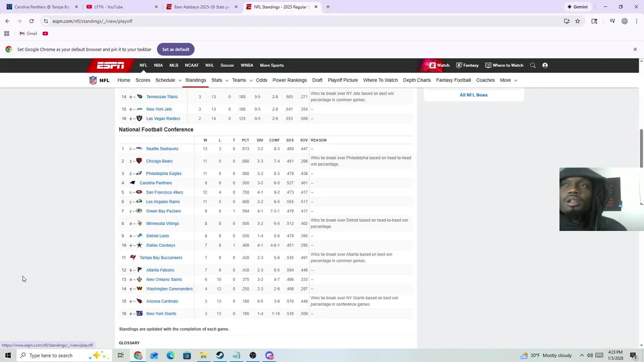Open volume control in system tray

click(590, 355)
